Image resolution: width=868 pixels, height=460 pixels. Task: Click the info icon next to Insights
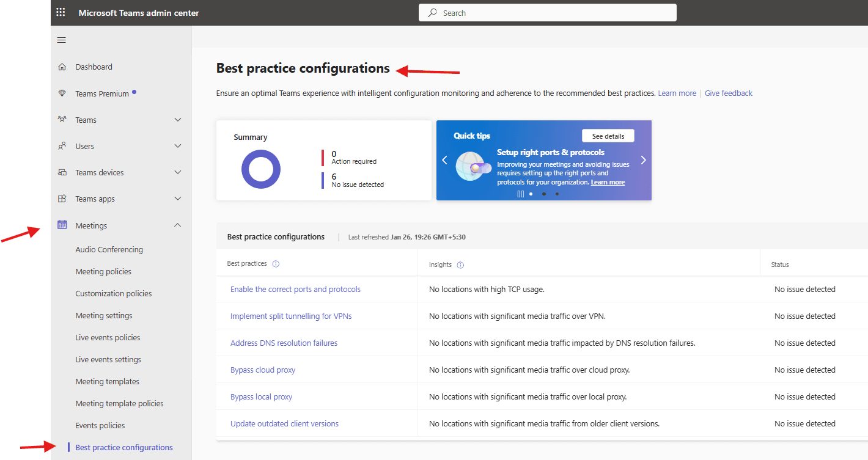(460, 265)
